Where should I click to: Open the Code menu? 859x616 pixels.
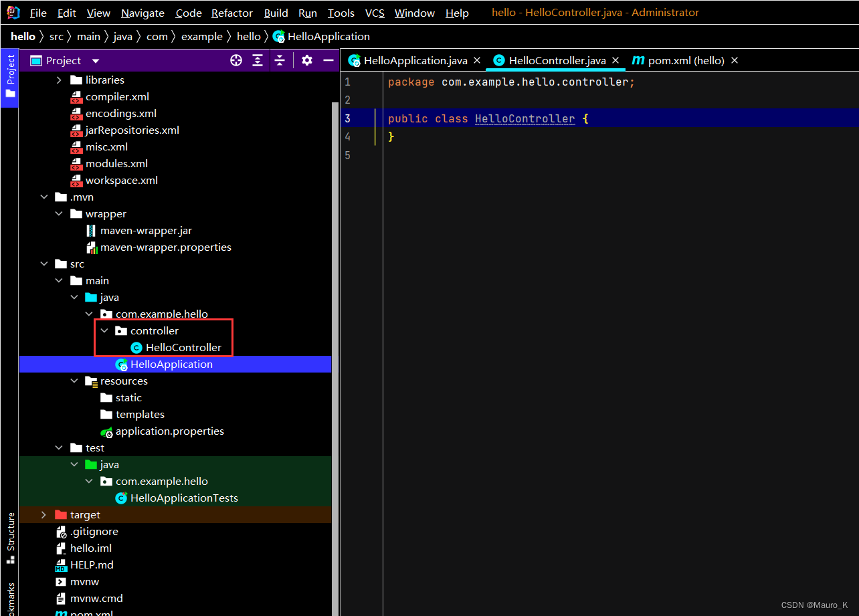pyautogui.click(x=189, y=13)
